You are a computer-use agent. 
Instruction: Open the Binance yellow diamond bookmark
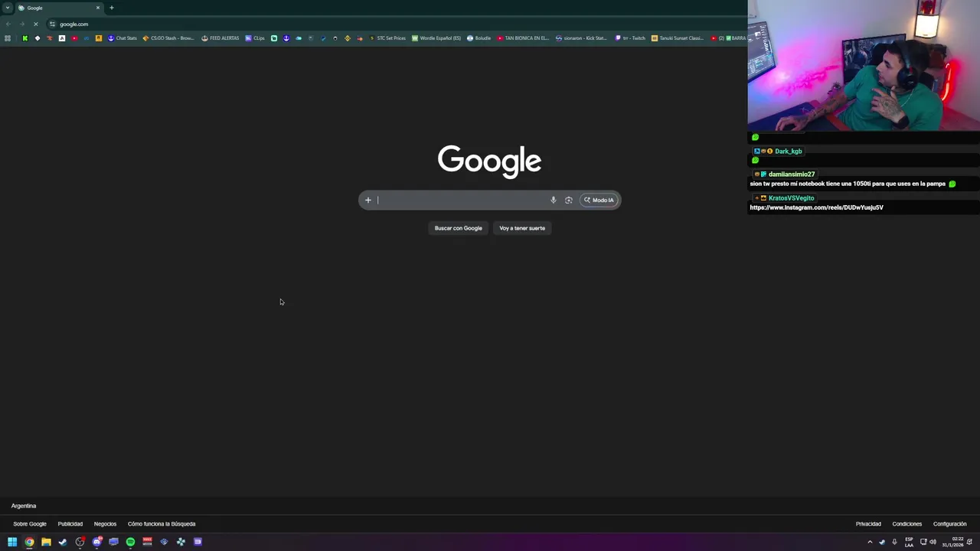pyautogui.click(x=348, y=38)
